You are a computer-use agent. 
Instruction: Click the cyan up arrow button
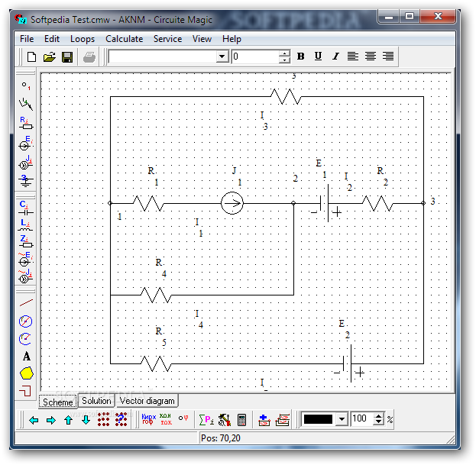tap(69, 420)
